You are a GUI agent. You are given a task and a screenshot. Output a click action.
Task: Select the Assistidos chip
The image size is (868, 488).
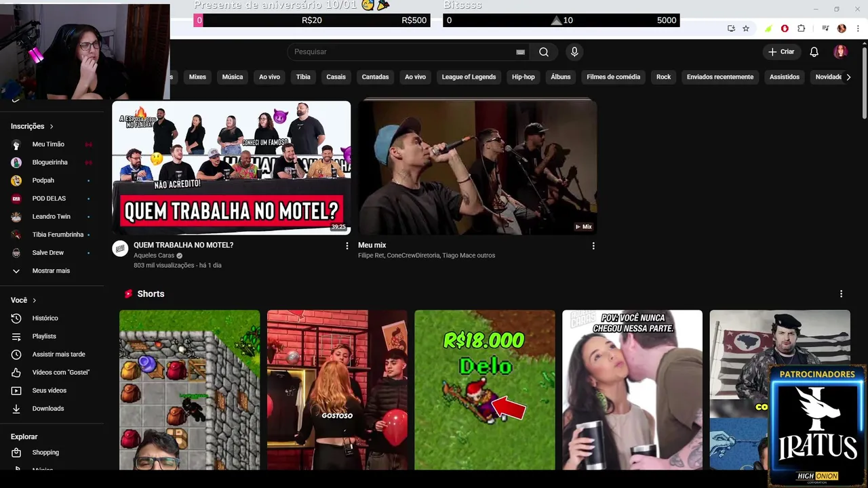coord(785,77)
